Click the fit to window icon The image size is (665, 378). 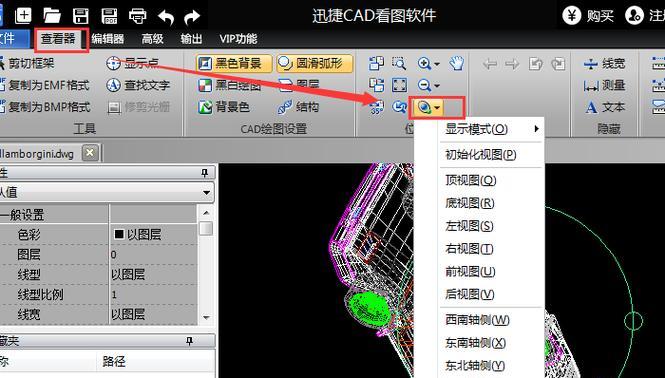(x=399, y=85)
